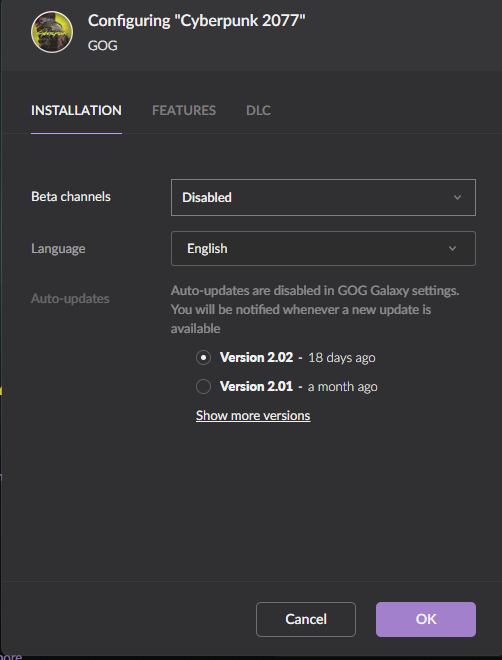The image size is (502, 660).
Task: Cancel the configuration dialog
Action: point(306,619)
